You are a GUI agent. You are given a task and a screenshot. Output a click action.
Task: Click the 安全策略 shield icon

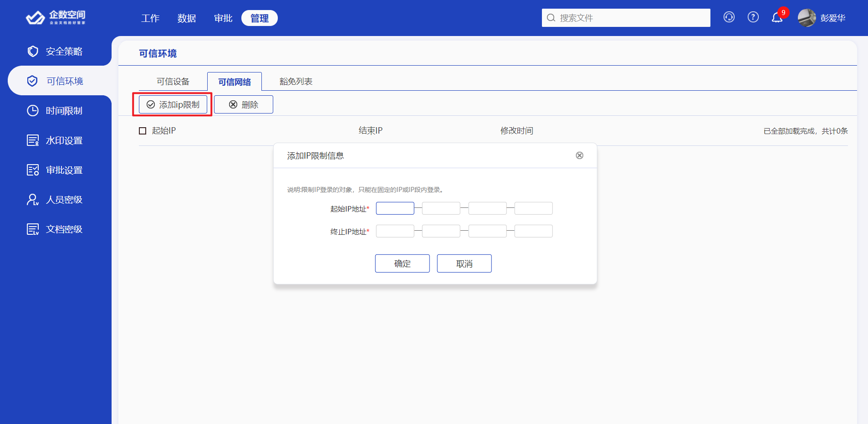[33, 51]
